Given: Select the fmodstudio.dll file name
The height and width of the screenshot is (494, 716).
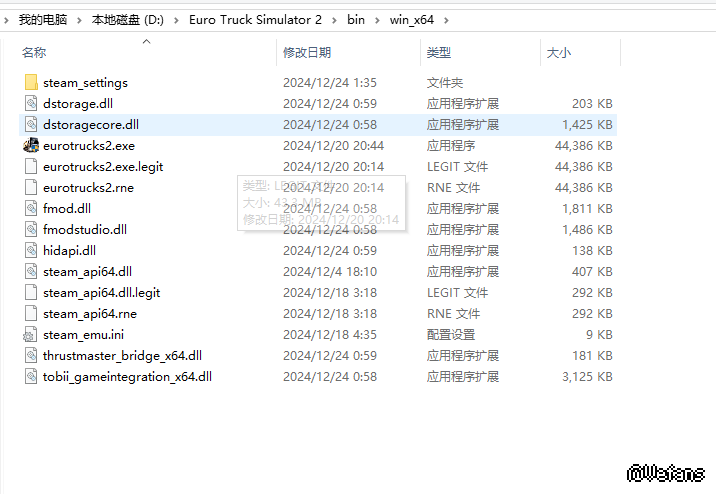Looking at the screenshot, I should coord(85,230).
